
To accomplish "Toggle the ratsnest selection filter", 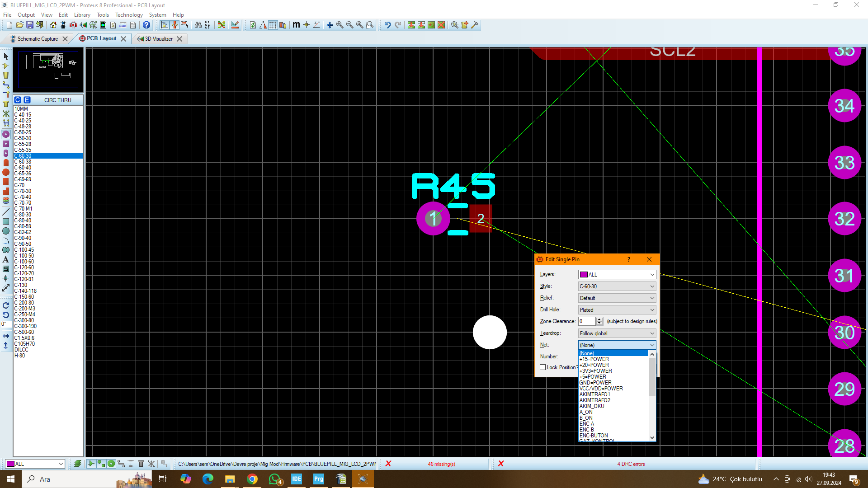I will [151, 464].
